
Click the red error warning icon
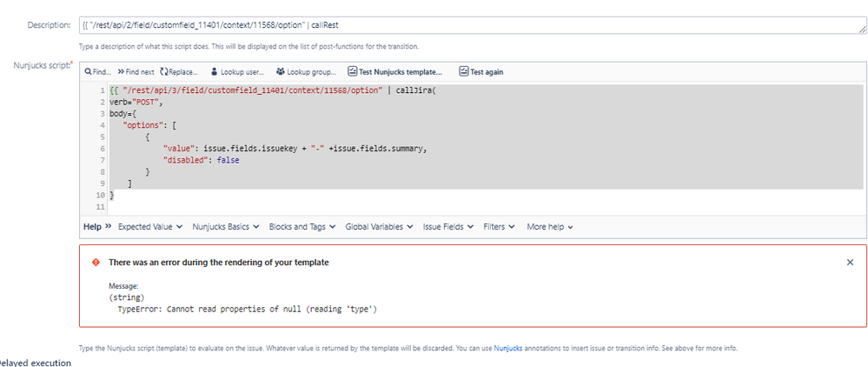click(96, 263)
